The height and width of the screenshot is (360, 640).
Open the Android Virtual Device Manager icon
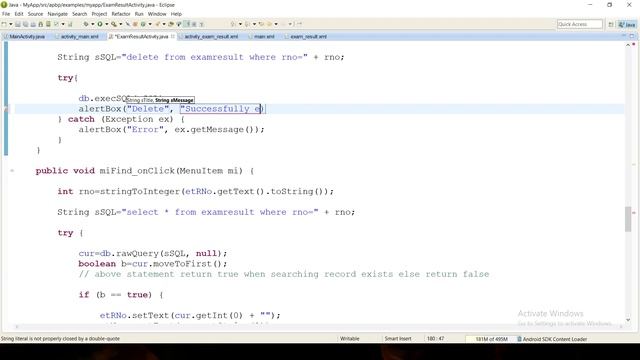[48, 24]
